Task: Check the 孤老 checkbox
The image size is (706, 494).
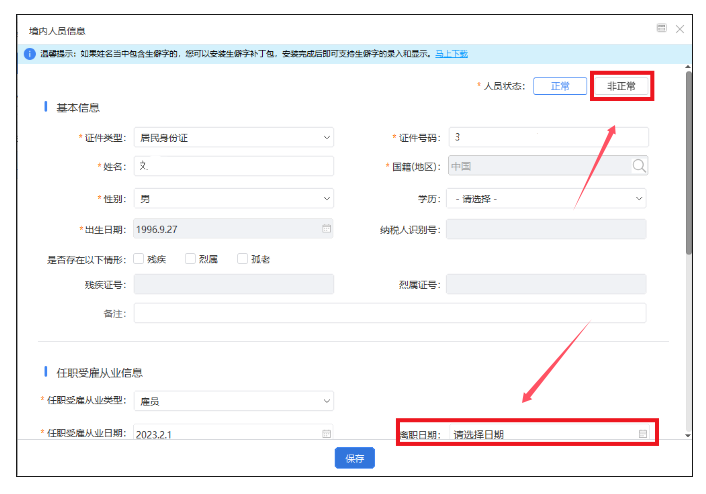Action: click(x=242, y=258)
